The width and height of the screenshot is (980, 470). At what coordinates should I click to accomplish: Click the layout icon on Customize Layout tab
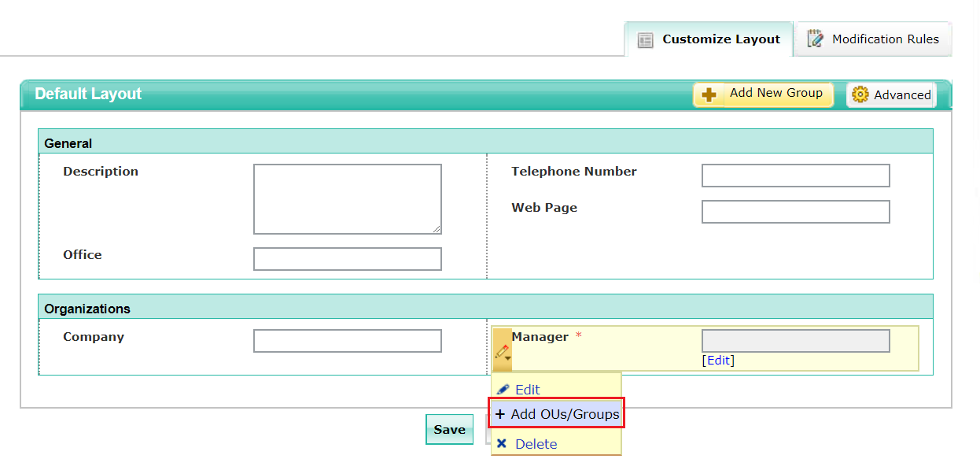645,39
